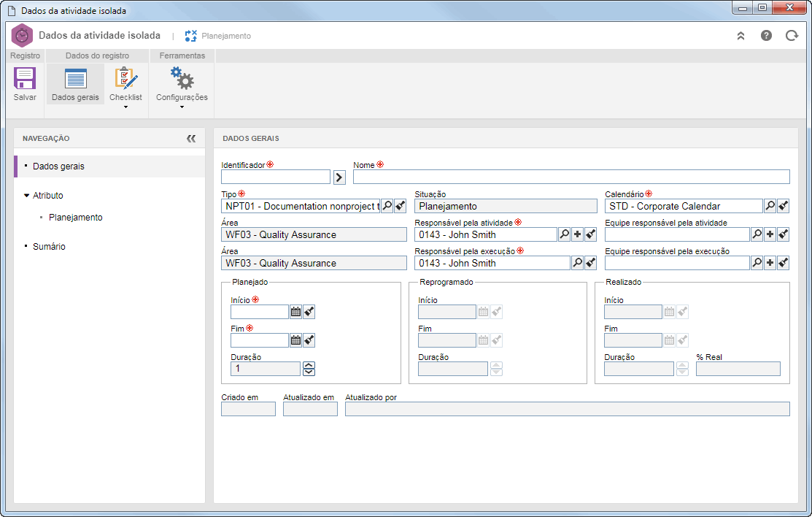812x517 pixels.
Task: Click the Planejado Fim date field
Action: [260, 340]
